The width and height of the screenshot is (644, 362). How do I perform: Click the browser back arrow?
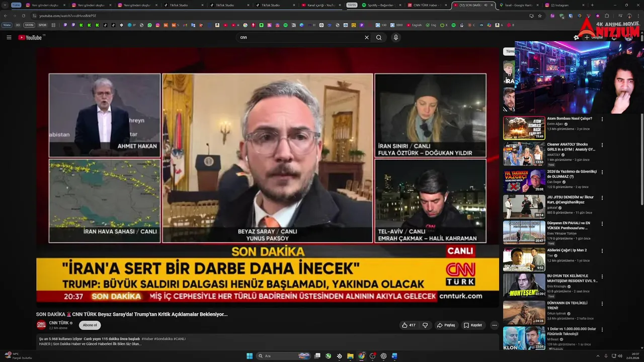point(6,16)
